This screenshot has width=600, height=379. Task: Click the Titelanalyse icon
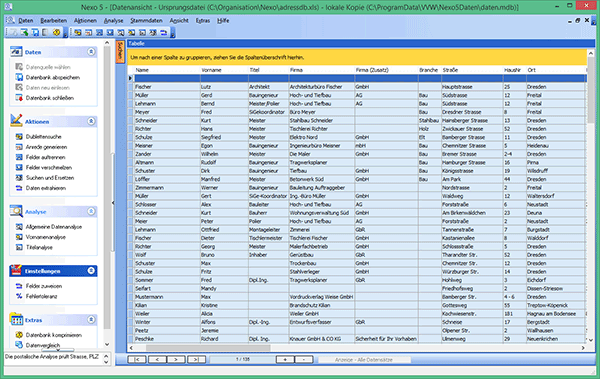(x=19, y=248)
